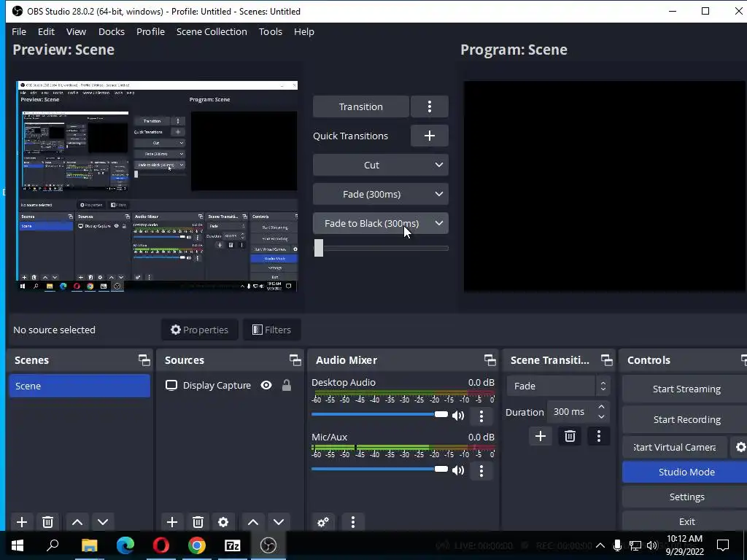
Task: Pop out the Sources dock
Action: (295, 360)
